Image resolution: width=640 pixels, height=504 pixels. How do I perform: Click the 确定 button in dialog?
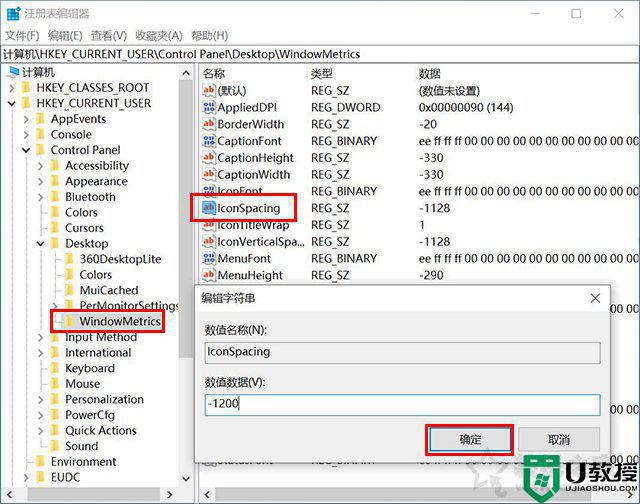470,440
